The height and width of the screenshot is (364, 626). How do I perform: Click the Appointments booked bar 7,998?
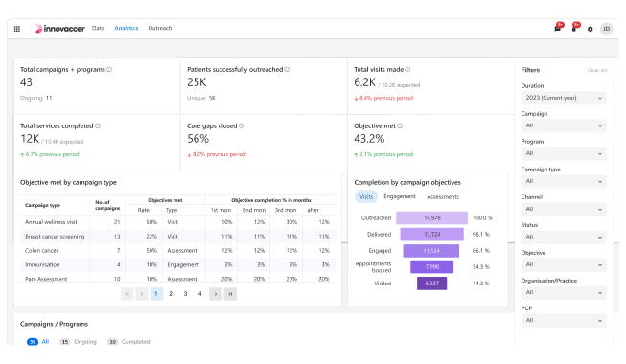click(432, 266)
